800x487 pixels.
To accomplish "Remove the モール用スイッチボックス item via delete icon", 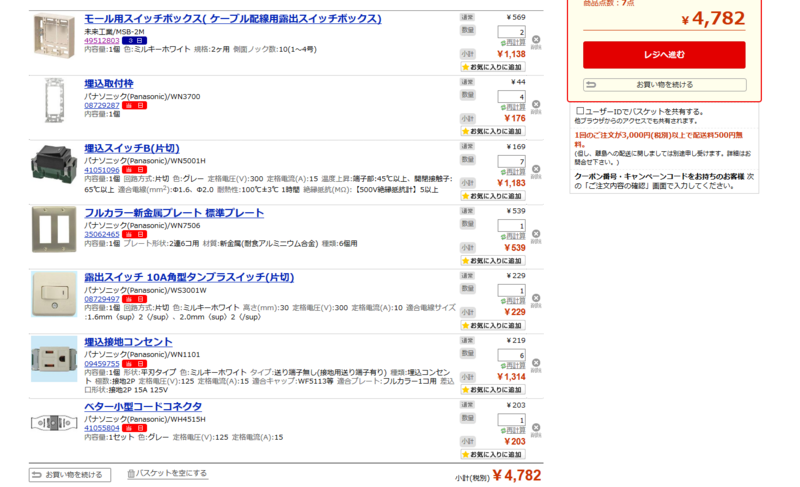I will point(536,40).
